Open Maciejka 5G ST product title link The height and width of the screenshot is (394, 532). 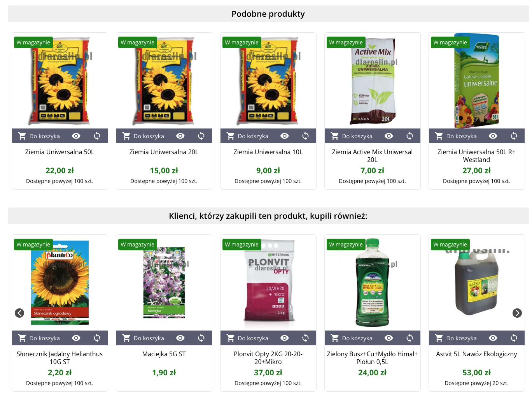(x=164, y=354)
